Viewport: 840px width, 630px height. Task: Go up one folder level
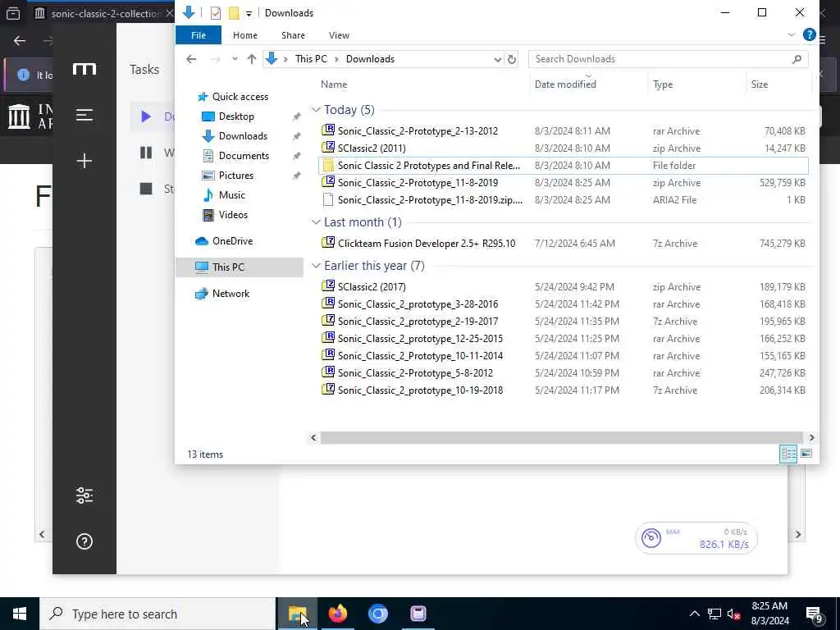click(251, 59)
